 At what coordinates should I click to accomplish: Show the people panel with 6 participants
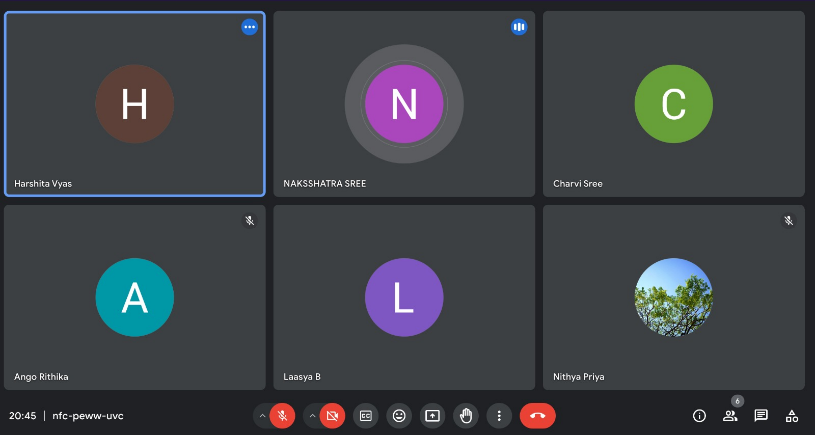(730, 415)
